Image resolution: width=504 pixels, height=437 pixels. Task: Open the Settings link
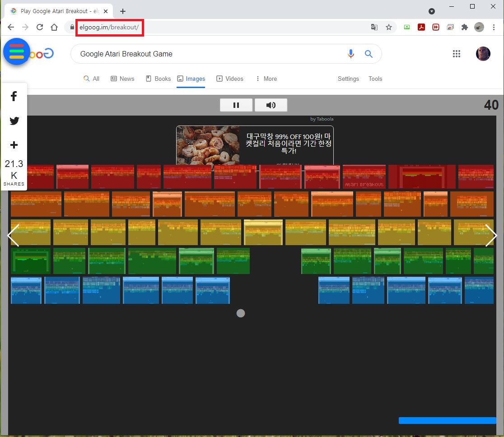(x=348, y=79)
